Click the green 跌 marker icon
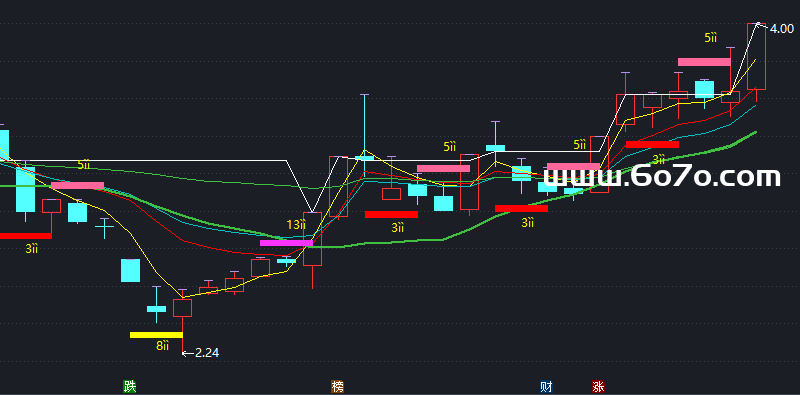 coord(130,386)
